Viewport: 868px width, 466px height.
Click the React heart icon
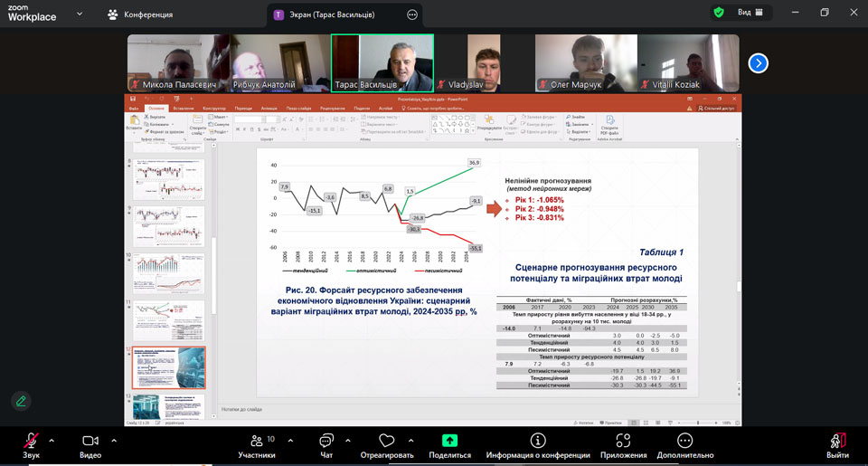[387, 444]
